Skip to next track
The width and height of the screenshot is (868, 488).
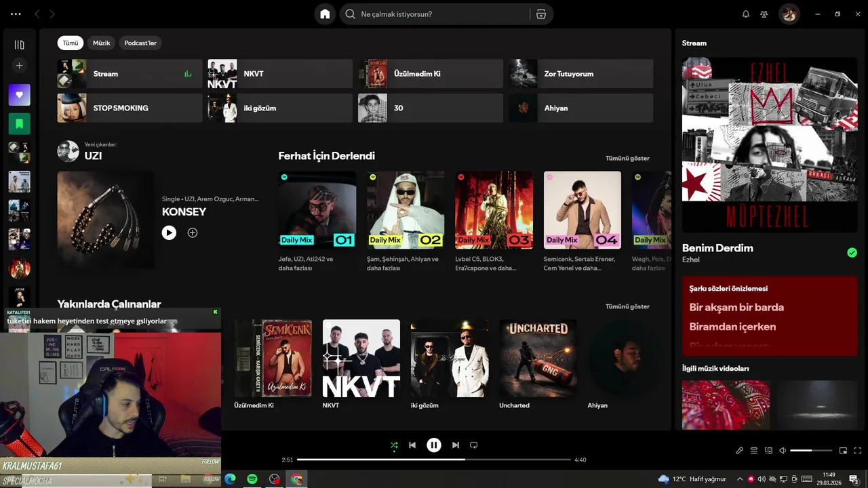[x=456, y=445]
